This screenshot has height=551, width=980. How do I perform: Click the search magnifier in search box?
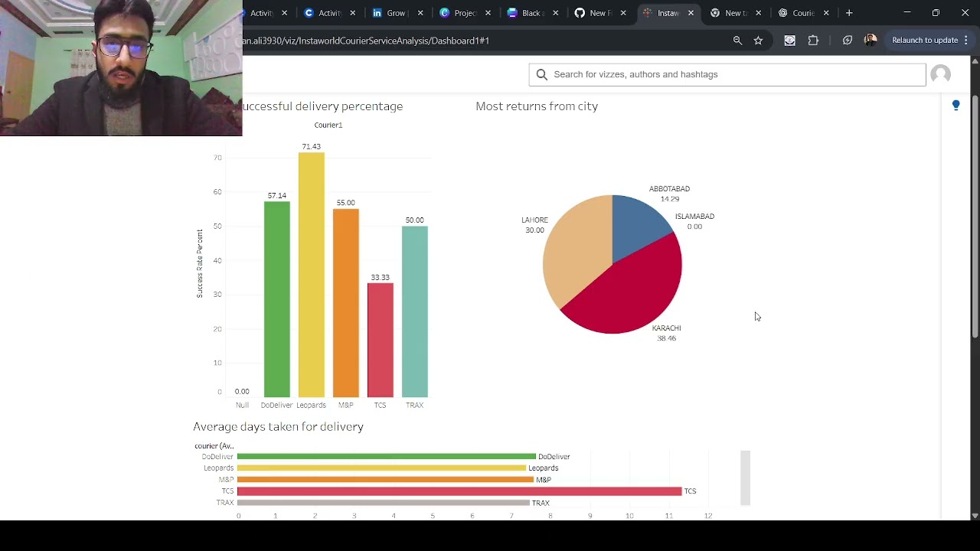click(x=542, y=74)
